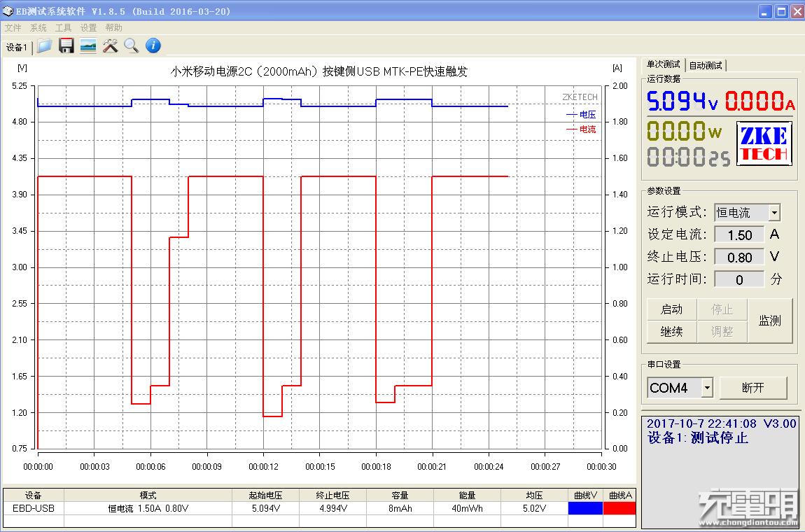Click the blue 曲线V swatch in the table

pyautogui.click(x=585, y=508)
